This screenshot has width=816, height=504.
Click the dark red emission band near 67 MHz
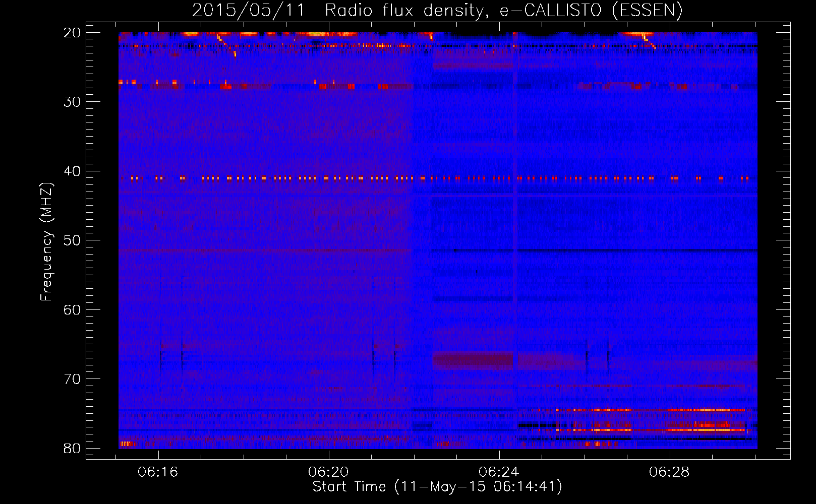473,360
